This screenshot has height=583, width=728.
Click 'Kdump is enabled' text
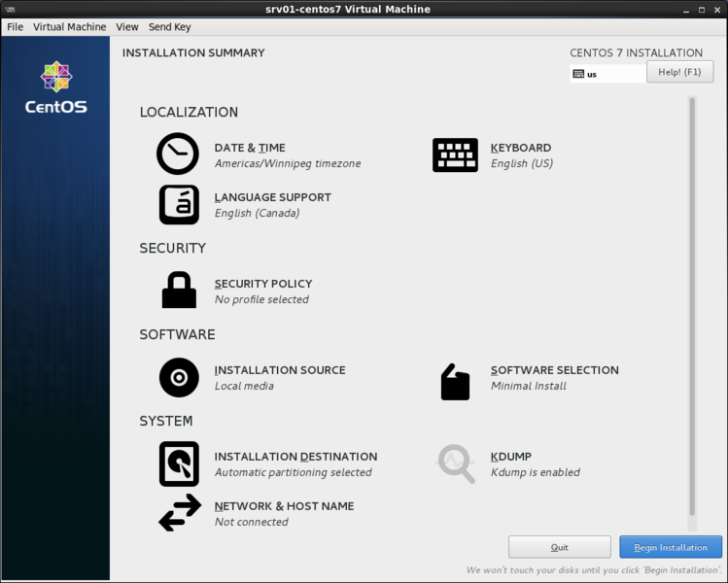[x=536, y=472]
